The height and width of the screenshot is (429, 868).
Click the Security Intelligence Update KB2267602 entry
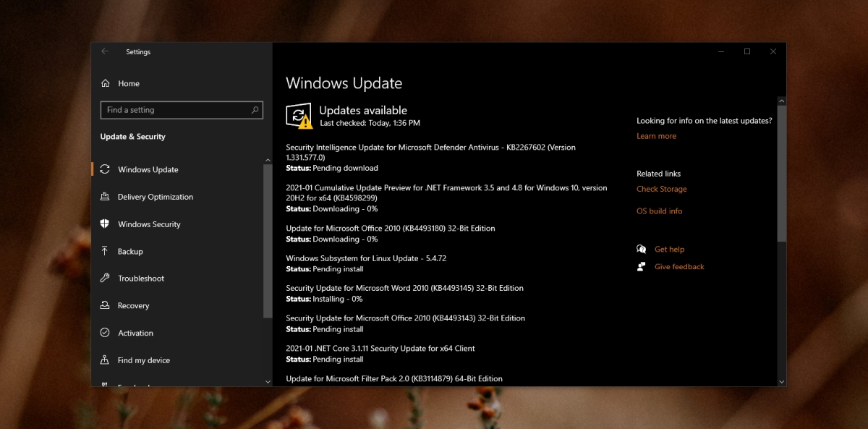(x=430, y=157)
